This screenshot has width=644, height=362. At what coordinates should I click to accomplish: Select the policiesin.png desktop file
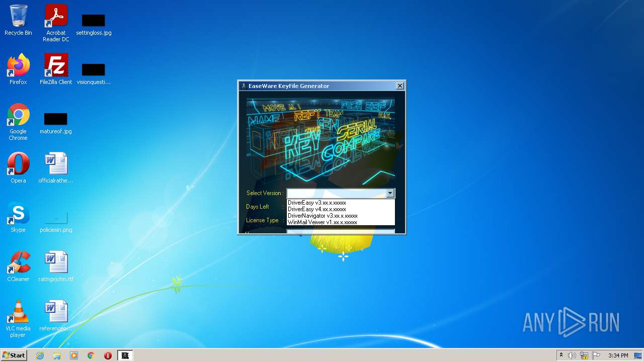point(56,221)
